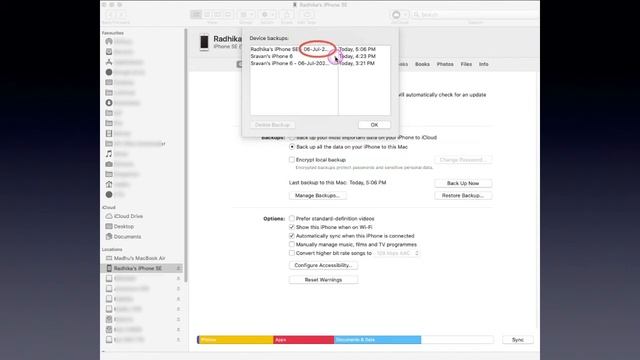Open the Group items dropdown in toolbar
Screen dimensions: 640x360
pyautogui.click(x=247, y=15)
